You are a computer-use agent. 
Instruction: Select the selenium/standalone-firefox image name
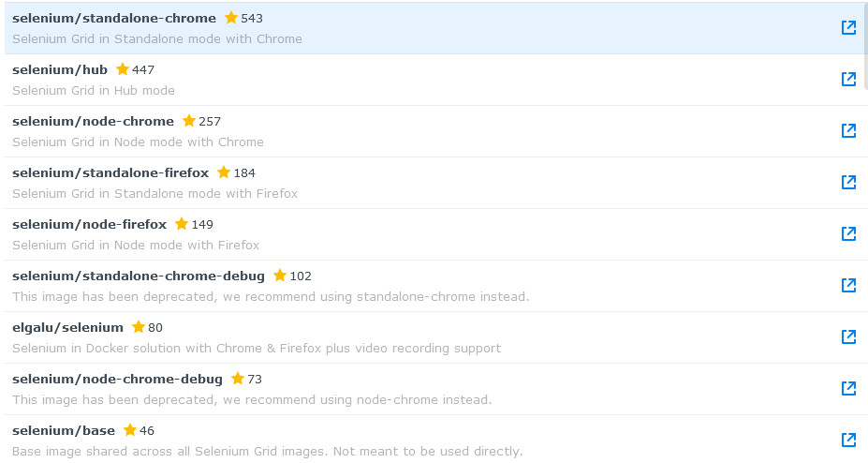tap(110, 172)
